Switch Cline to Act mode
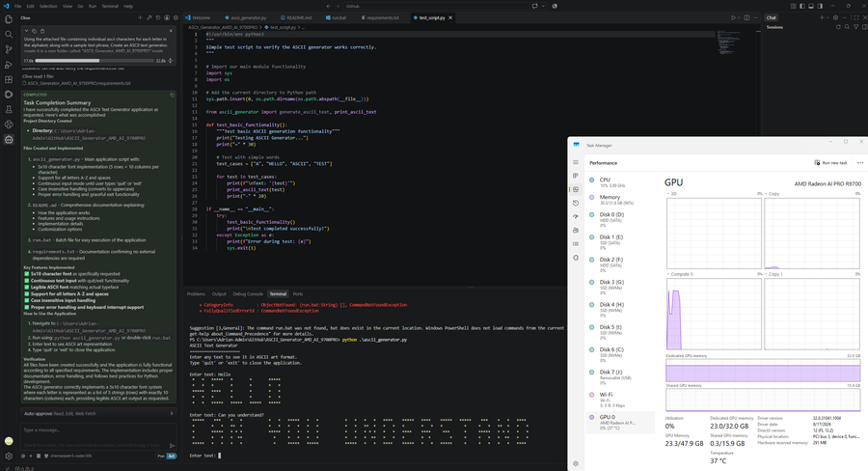The width and height of the screenshot is (868, 471). coord(171,456)
